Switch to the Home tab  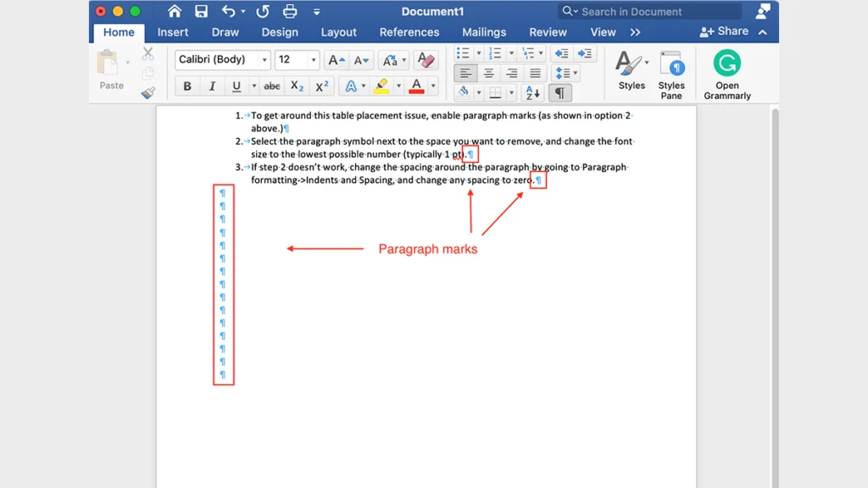tap(119, 32)
